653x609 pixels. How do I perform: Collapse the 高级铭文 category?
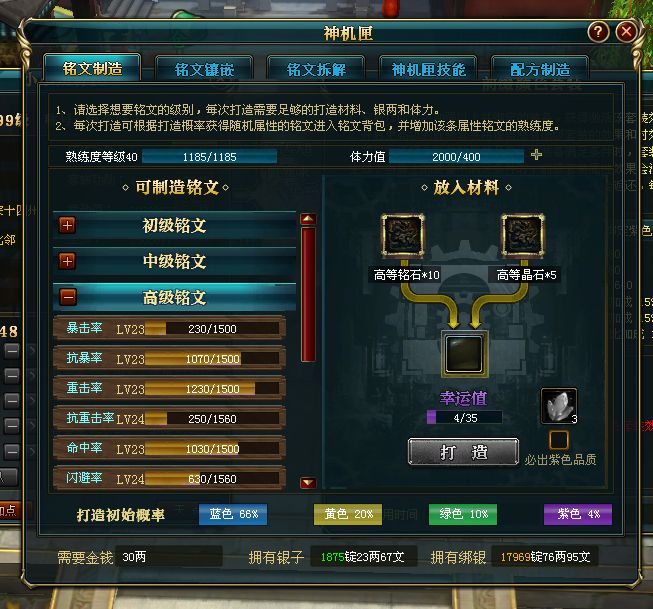coord(68,297)
